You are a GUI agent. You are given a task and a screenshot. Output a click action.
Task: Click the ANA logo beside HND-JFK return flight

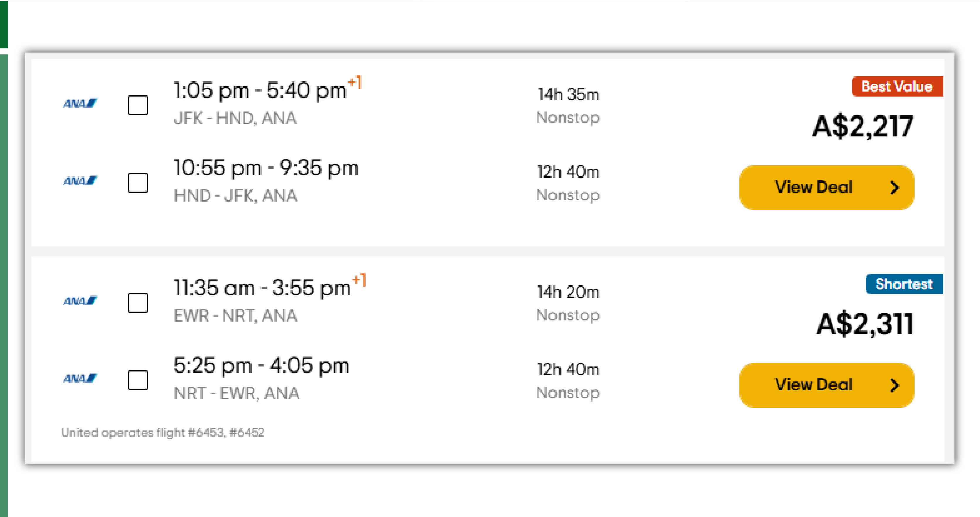(80, 181)
